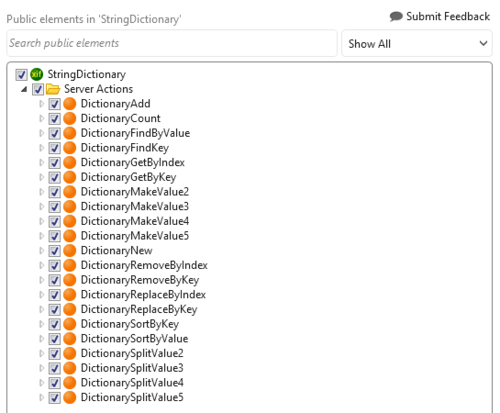The width and height of the screenshot is (500, 413).
Task: Click the orange DictionaryNew action icon
Action: tap(70, 250)
